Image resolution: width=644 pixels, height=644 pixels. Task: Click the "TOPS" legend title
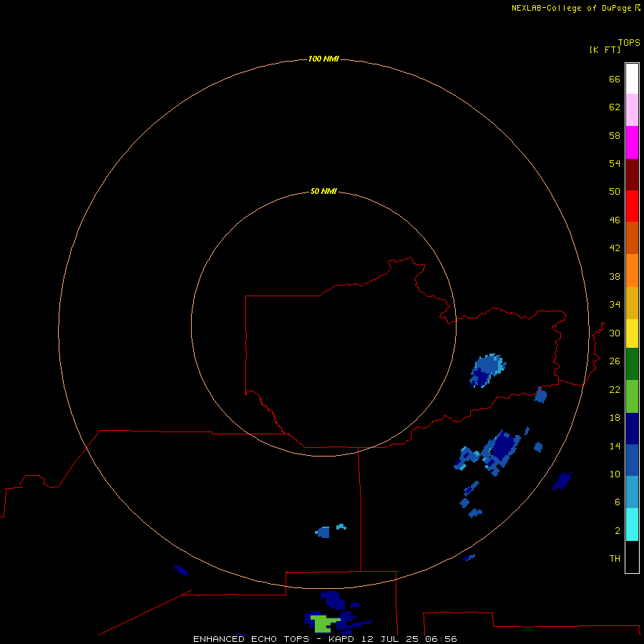(x=629, y=43)
